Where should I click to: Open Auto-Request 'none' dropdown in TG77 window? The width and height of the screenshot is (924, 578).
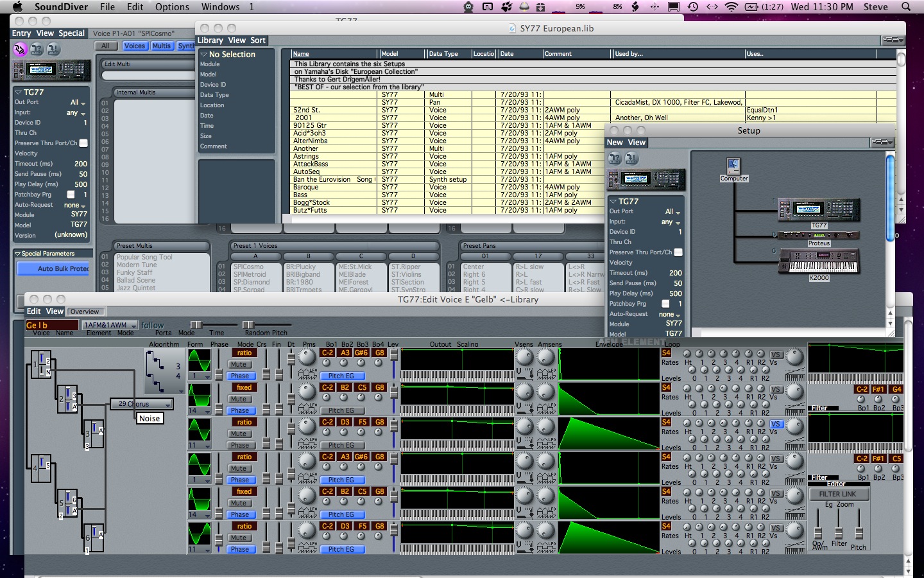75,205
